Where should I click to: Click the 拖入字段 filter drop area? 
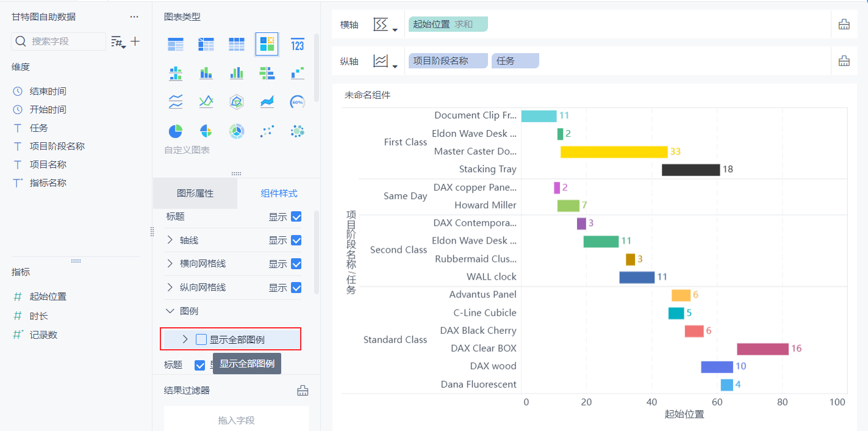(x=236, y=420)
